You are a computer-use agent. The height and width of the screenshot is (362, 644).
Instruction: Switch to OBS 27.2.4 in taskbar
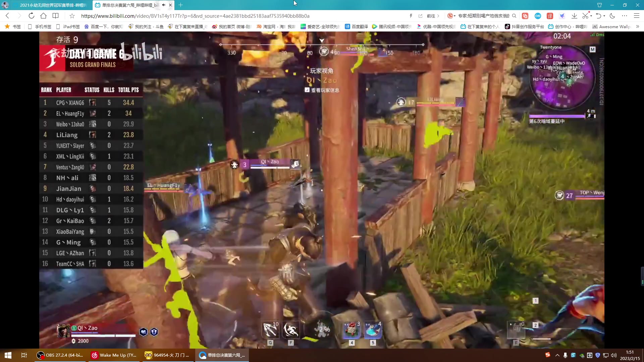[x=60, y=355]
